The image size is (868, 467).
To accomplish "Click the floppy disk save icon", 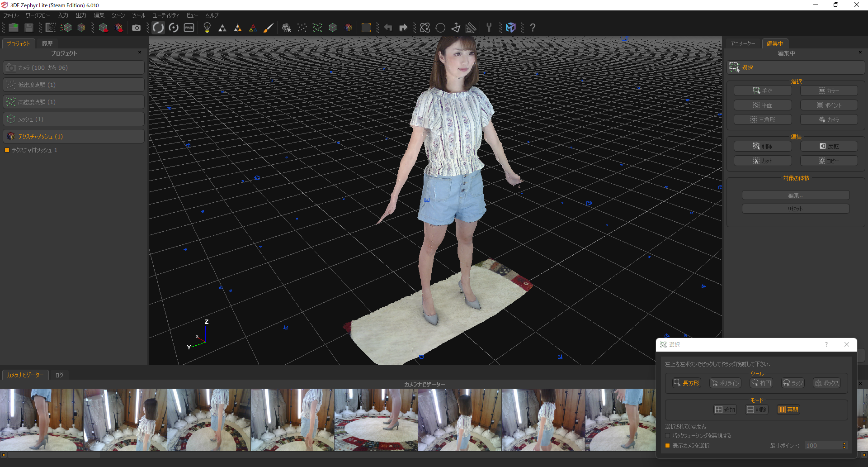I will 29,28.
